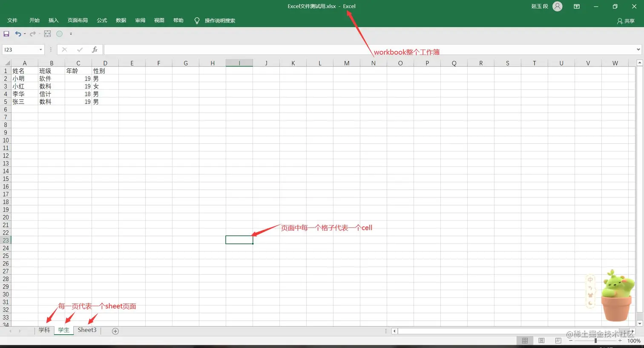Screen dimensions: 644x348
Task: Open the Insert Function fx dialog
Action: [x=95, y=50]
